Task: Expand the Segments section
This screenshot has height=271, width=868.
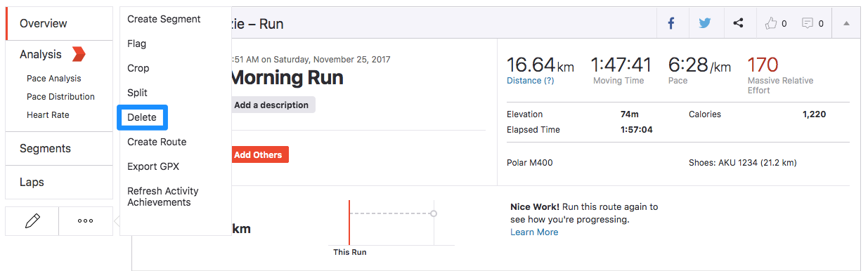Action: click(x=59, y=148)
